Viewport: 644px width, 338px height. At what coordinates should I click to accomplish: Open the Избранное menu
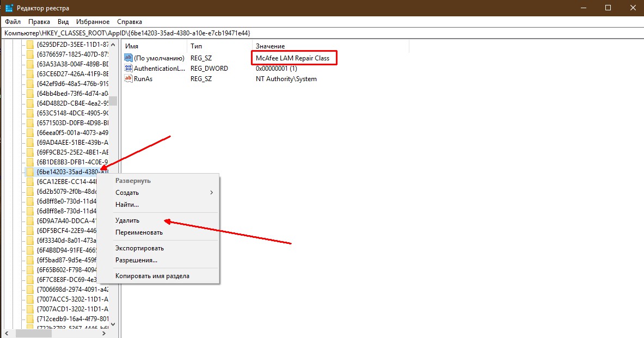click(93, 22)
